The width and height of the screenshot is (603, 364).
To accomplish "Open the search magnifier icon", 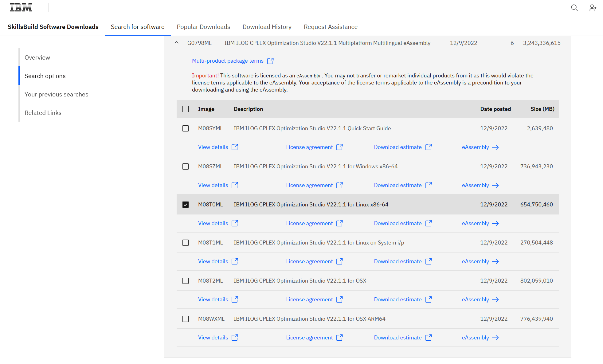I will [x=574, y=8].
